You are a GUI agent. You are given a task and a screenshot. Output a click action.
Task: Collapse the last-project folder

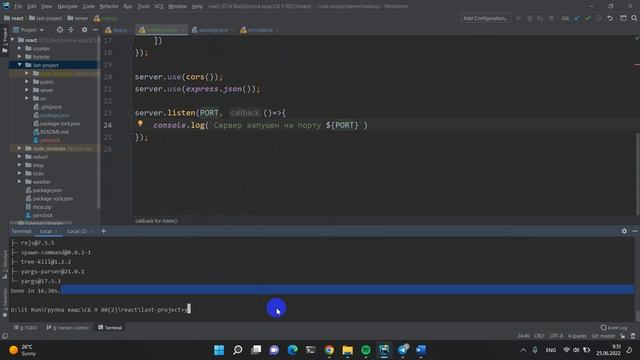(x=19, y=65)
